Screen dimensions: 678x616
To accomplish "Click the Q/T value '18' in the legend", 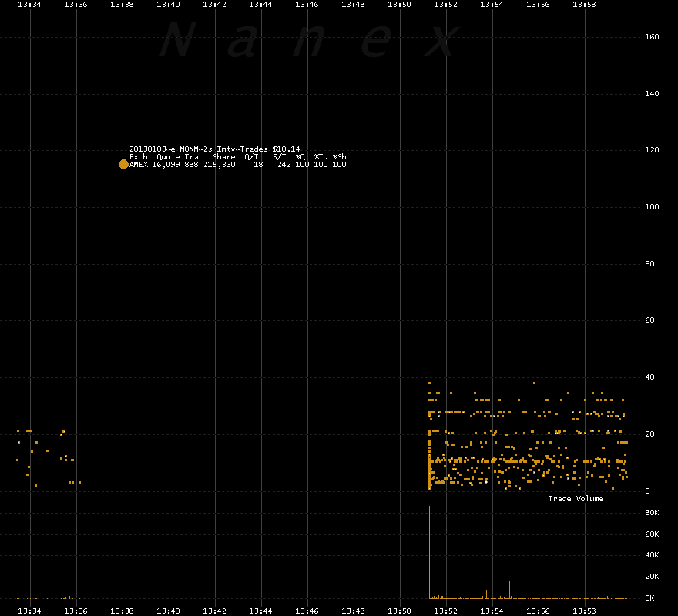I will pyautogui.click(x=258, y=165).
